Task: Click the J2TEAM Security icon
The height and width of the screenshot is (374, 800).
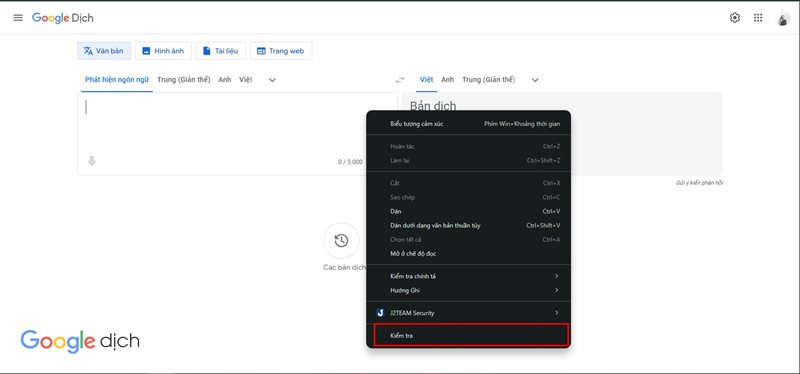Action: click(x=380, y=313)
